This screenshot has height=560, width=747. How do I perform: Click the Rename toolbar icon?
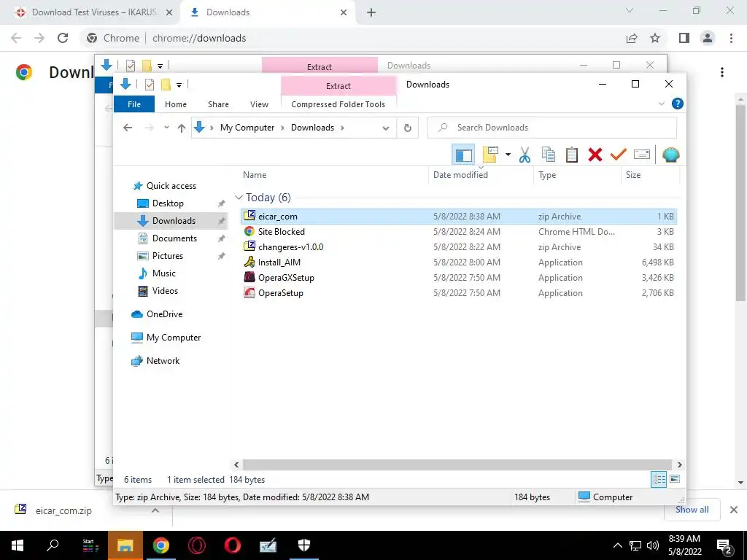pos(642,155)
